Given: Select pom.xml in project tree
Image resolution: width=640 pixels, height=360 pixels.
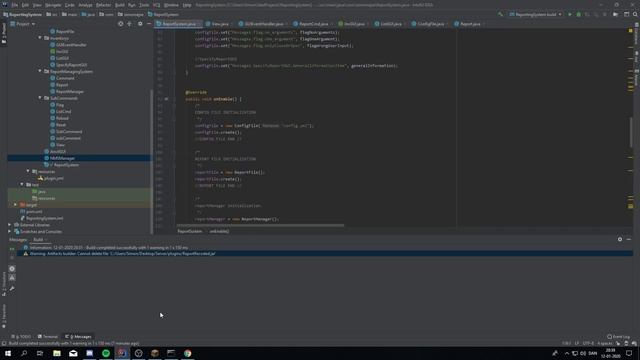Looking at the screenshot, I should tap(34, 211).
